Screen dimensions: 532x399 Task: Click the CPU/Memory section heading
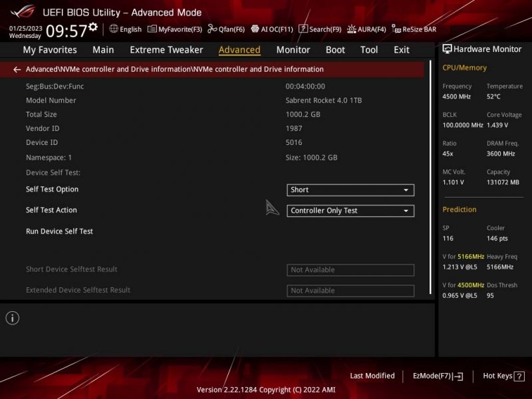point(464,68)
